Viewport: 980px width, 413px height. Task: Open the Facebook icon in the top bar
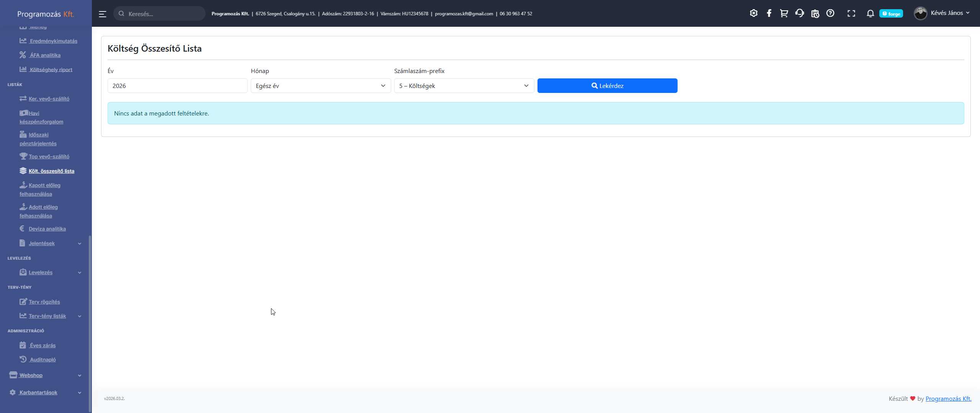point(769,13)
